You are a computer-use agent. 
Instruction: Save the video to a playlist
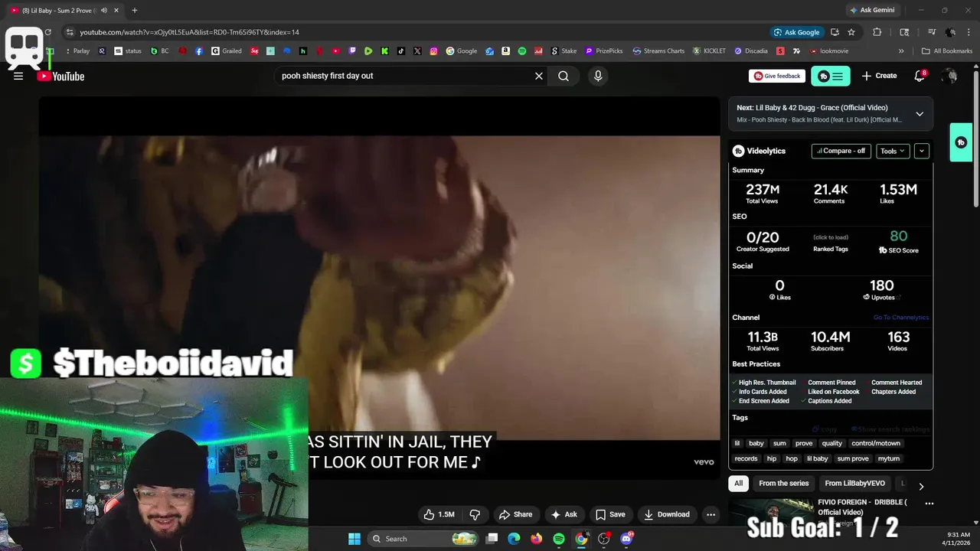[610, 514]
